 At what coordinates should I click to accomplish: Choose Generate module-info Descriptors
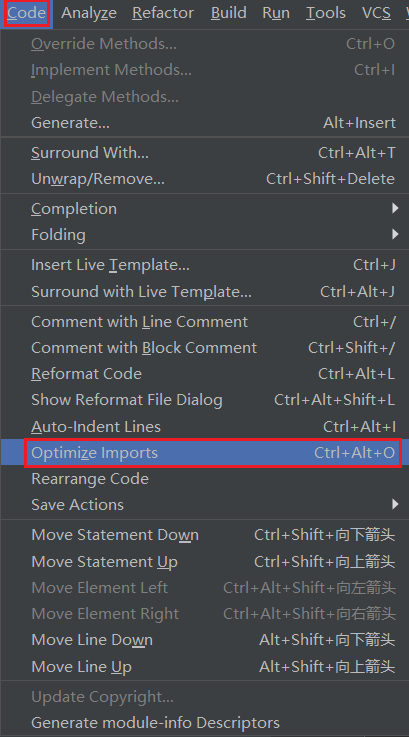click(x=204, y=722)
